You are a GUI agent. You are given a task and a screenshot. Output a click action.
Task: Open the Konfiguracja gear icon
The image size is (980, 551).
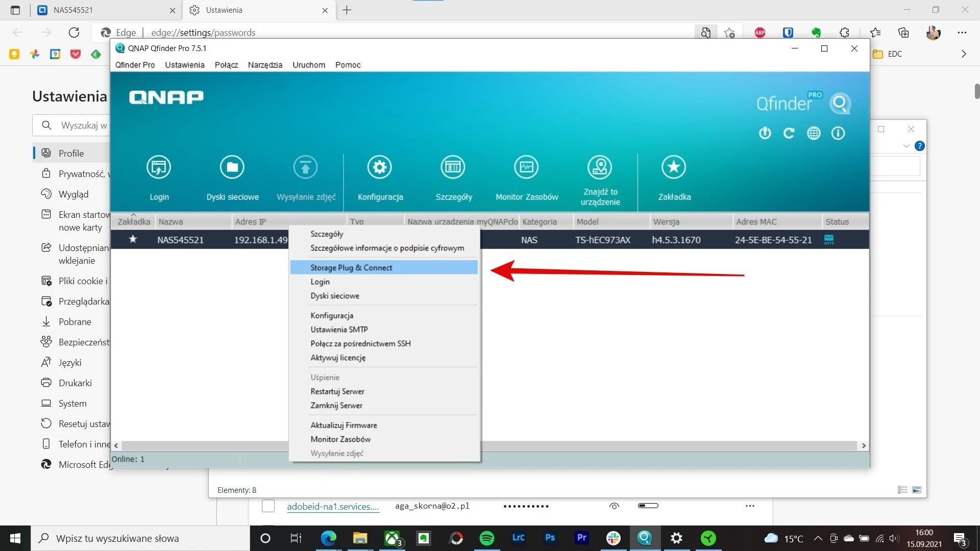(380, 167)
